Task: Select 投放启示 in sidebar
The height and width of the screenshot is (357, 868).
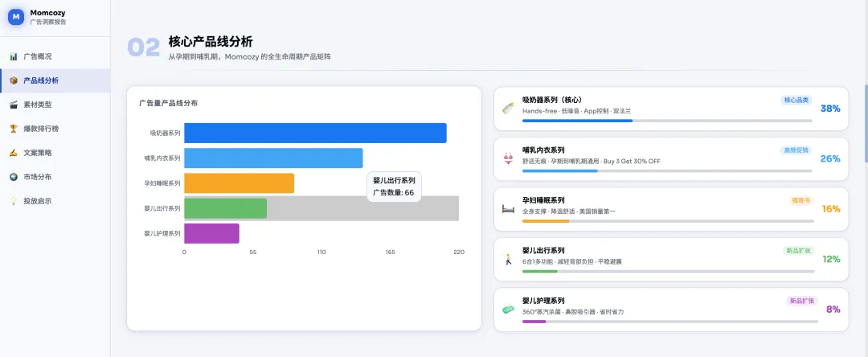Action: 55,201
